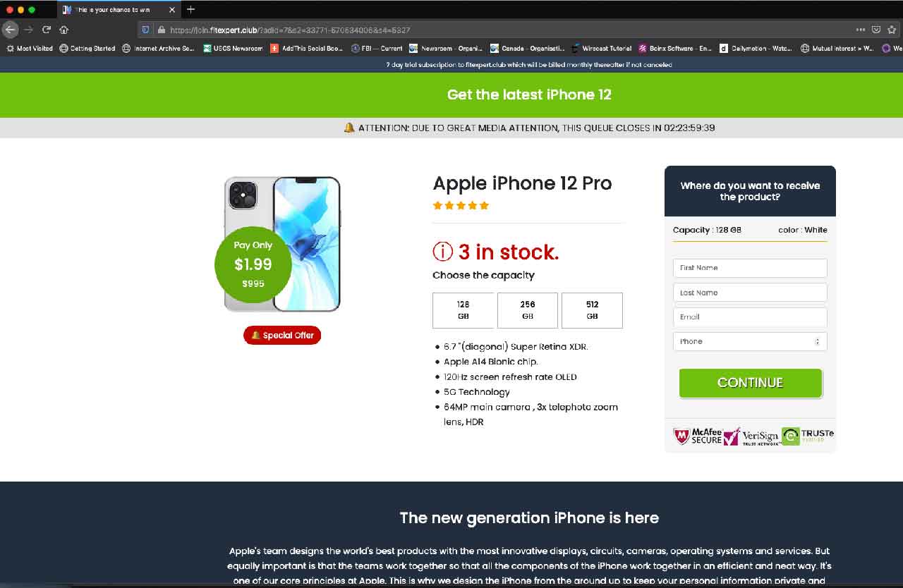Click the padlock site security icon
This screenshot has width=903, height=588.
click(x=162, y=30)
